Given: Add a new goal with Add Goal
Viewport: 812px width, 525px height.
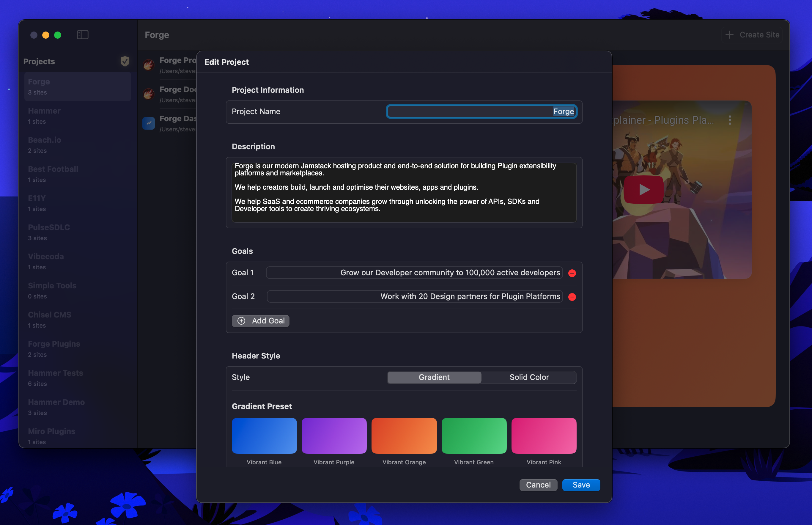Looking at the screenshot, I should pos(260,321).
